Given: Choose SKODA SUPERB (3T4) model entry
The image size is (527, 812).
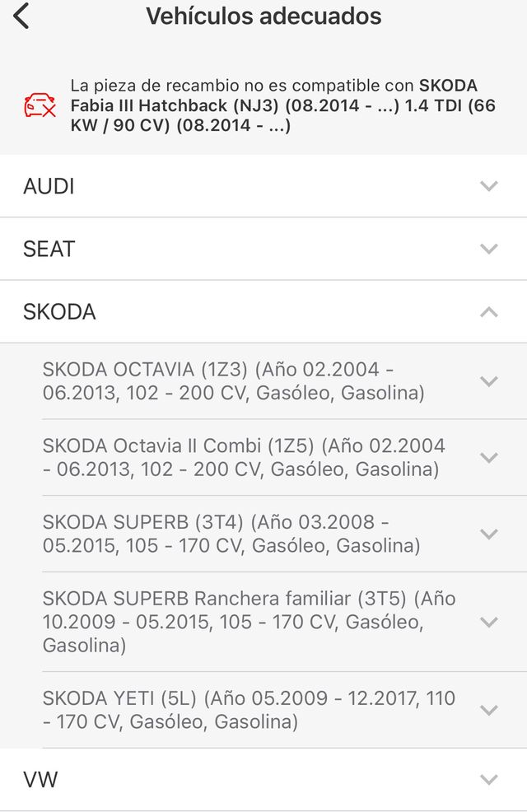Looking at the screenshot, I should click(x=231, y=534).
